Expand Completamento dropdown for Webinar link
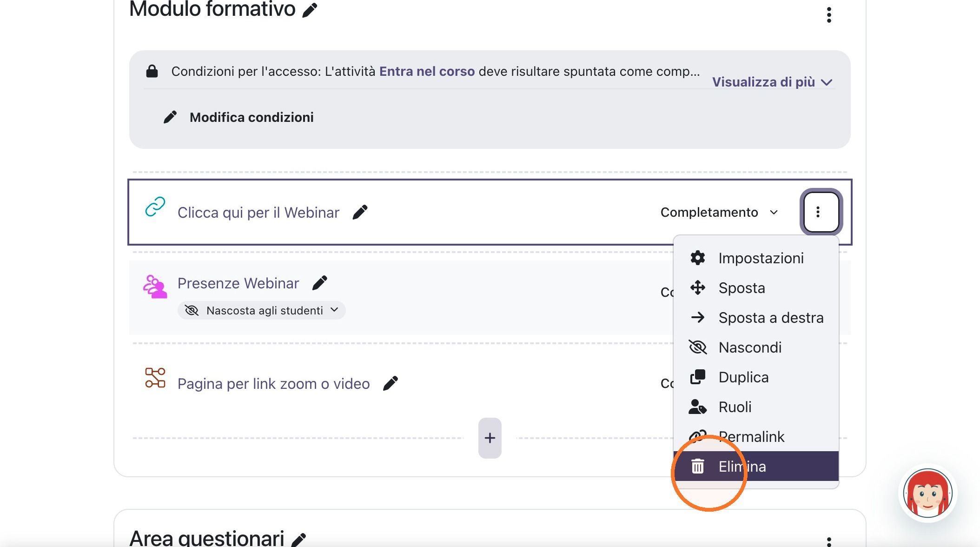Screen dimensions: 980x547 coord(719,212)
